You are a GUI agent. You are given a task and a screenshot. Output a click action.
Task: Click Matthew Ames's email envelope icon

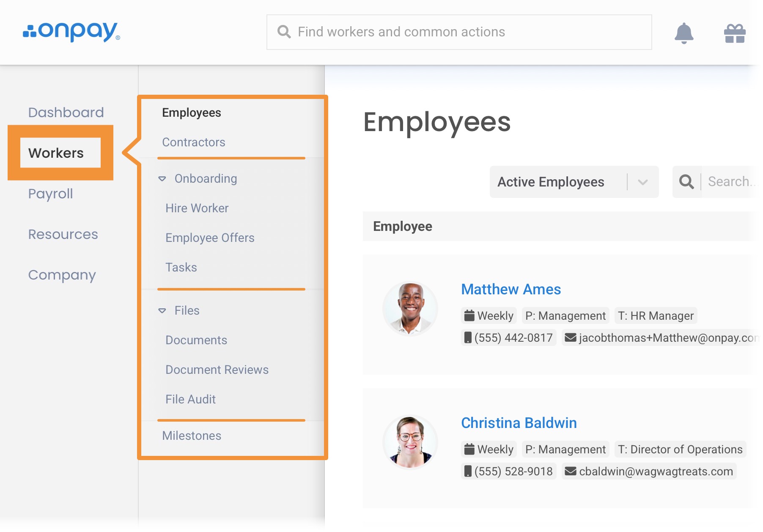[571, 337]
